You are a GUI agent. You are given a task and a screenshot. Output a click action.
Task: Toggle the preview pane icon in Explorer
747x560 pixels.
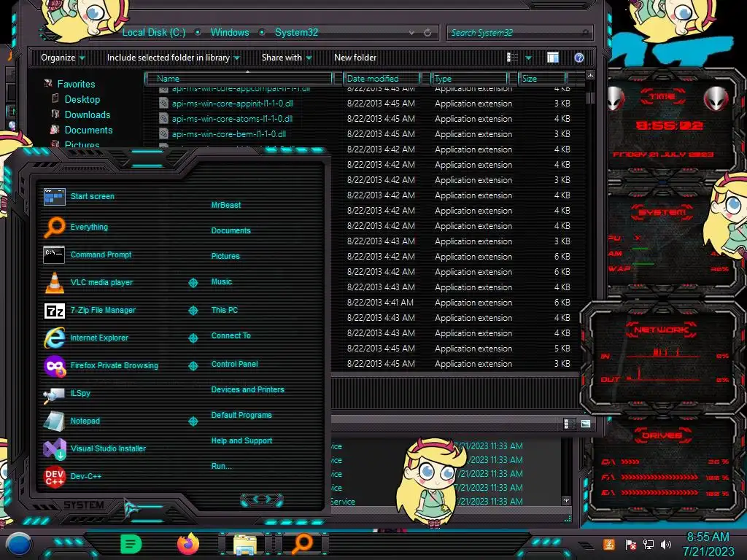pos(553,58)
